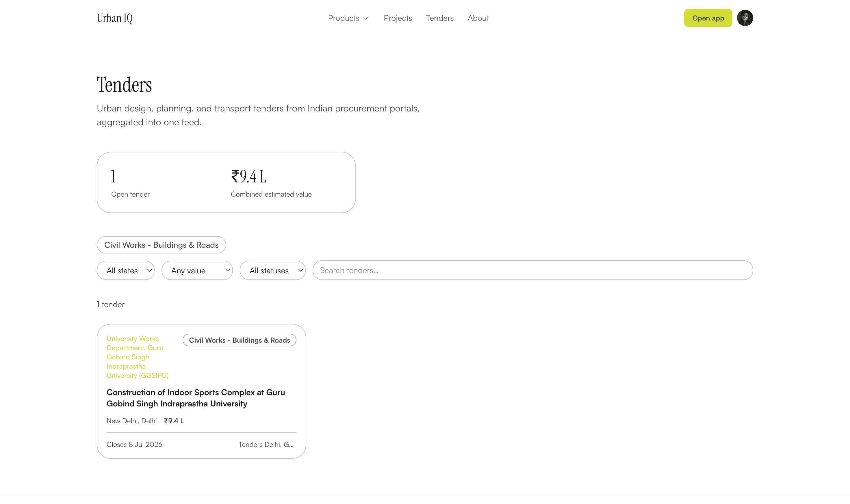The width and height of the screenshot is (850, 504).
Task: Click the New Delhi, Delhi location text
Action: [131, 421]
